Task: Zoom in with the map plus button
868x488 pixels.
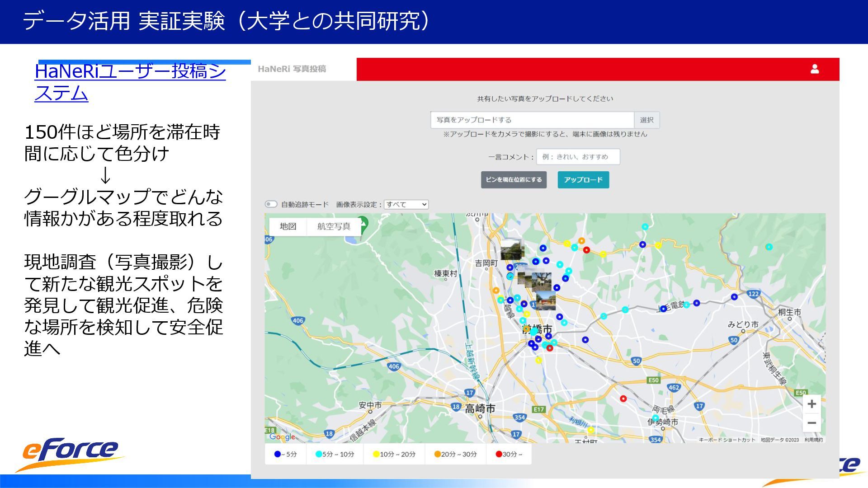Action: [811, 404]
